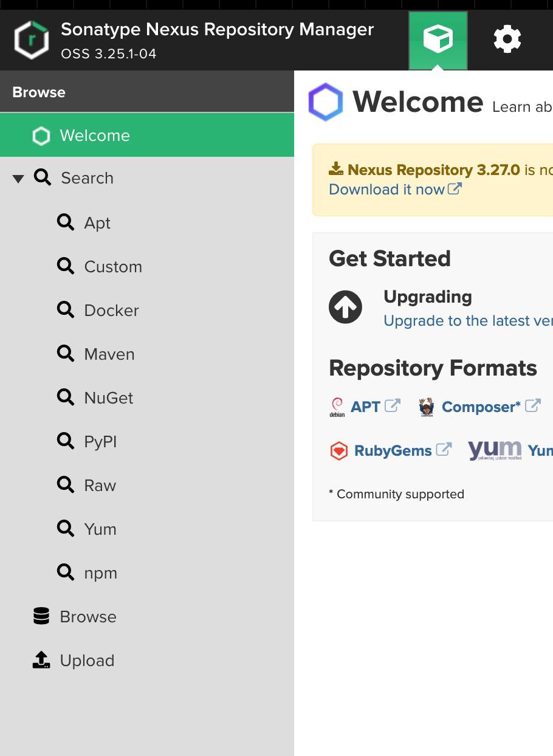Click the '* Community supported' note
Screen dimensions: 553x756
tap(396, 494)
